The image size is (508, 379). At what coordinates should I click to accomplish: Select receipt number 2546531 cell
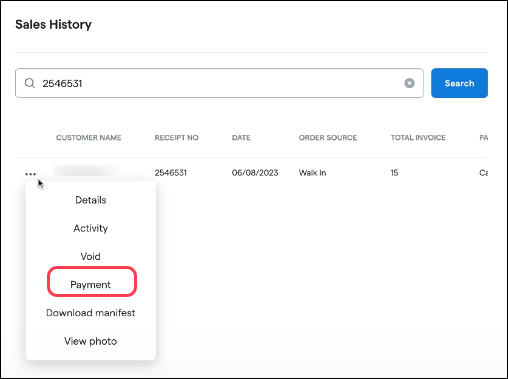coord(170,173)
